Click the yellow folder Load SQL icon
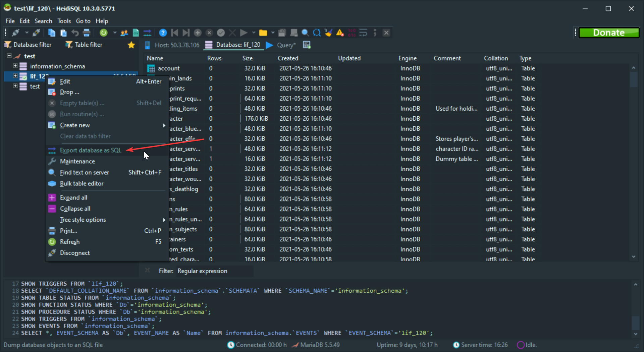 263,33
